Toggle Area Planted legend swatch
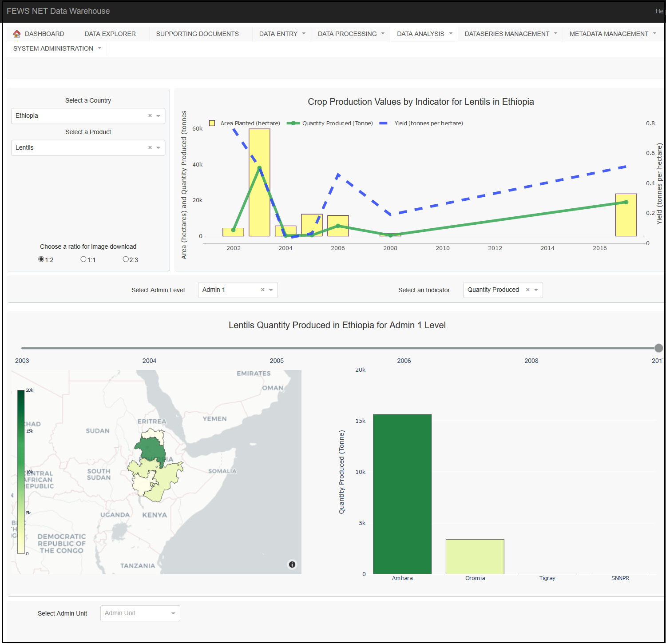The width and height of the screenshot is (666, 644). (212, 123)
